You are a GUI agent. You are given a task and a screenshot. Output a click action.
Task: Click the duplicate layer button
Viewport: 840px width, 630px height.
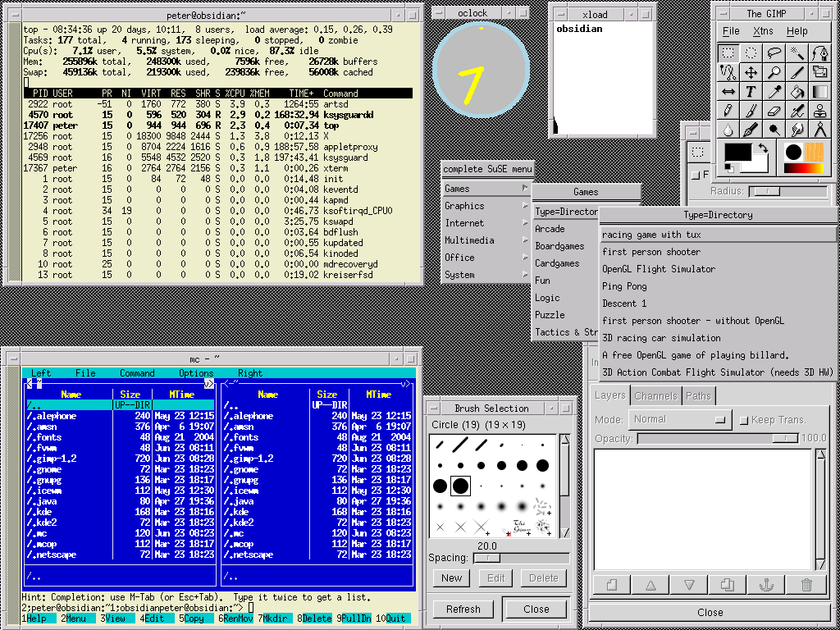[x=728, y=584]
